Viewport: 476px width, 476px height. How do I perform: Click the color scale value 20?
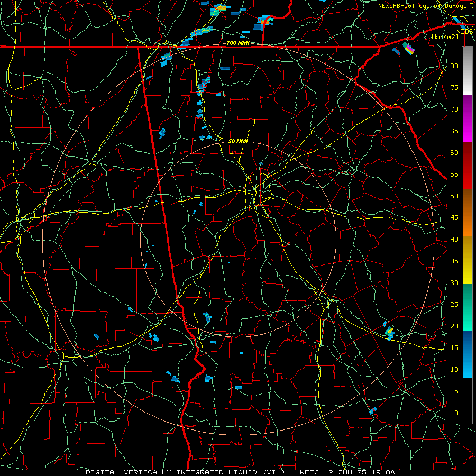[x=454, y=326]
